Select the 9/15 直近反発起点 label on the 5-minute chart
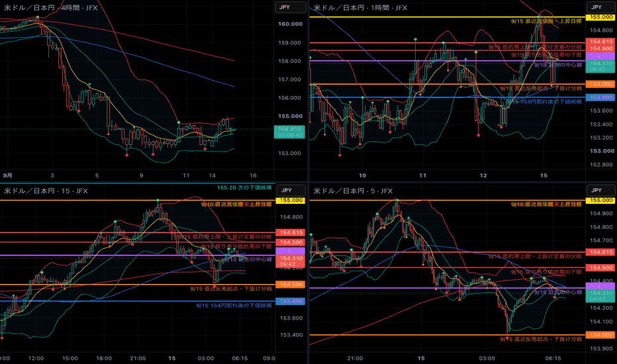The width and height of the screenshot is (617, 364). coord(541,339)
